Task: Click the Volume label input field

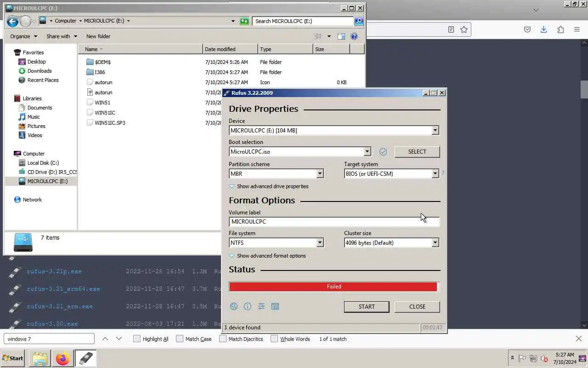Action: [x=334, y=222]
